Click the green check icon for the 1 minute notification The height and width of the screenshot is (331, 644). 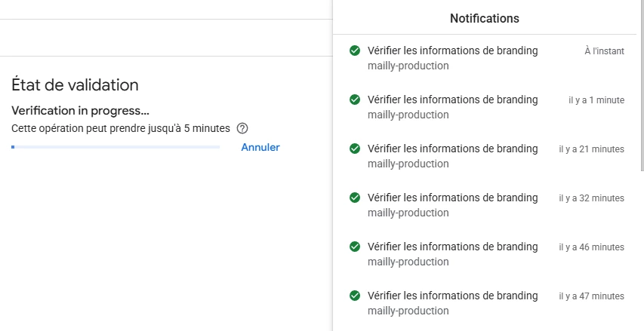(x=354, y=100)
